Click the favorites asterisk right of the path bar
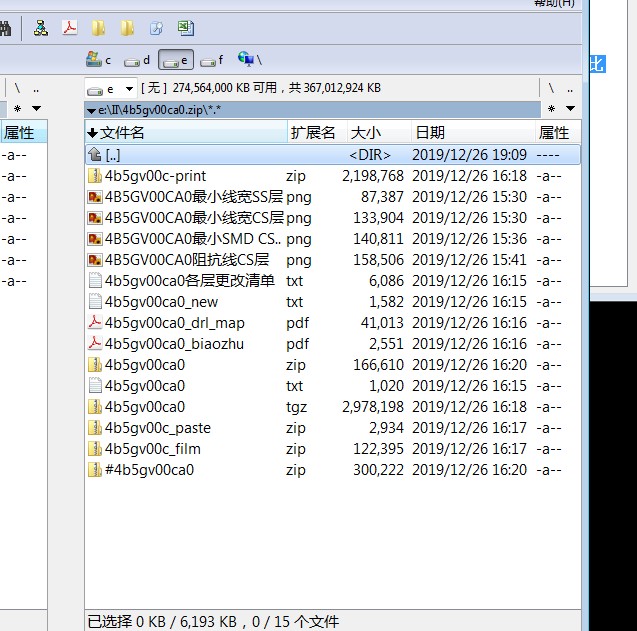The width and height of the screenshot is (637, 631). (551, 108)
